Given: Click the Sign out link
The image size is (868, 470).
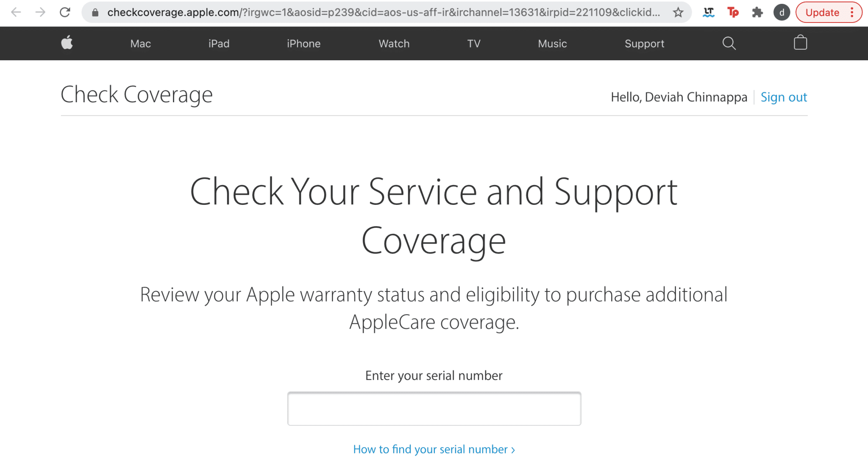Looking at the screenshot, I should click(x=784, y=97).
